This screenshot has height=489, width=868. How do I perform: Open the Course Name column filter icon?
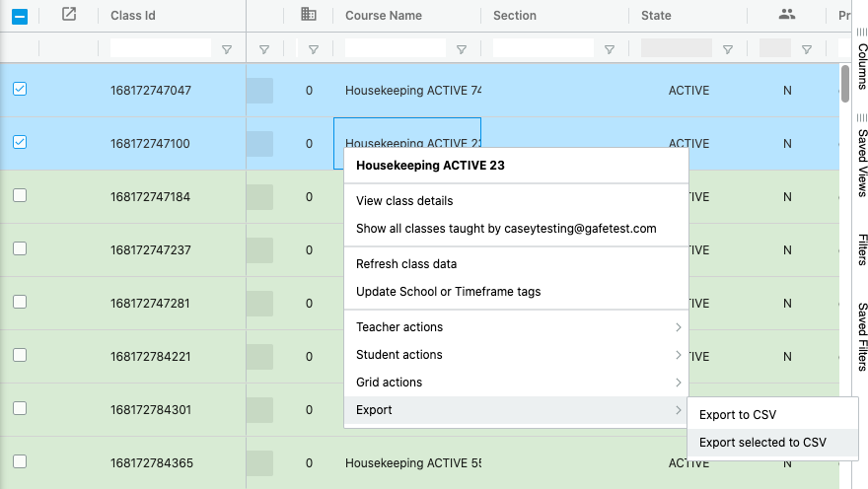pyautogui.click(x=462, y=49)
